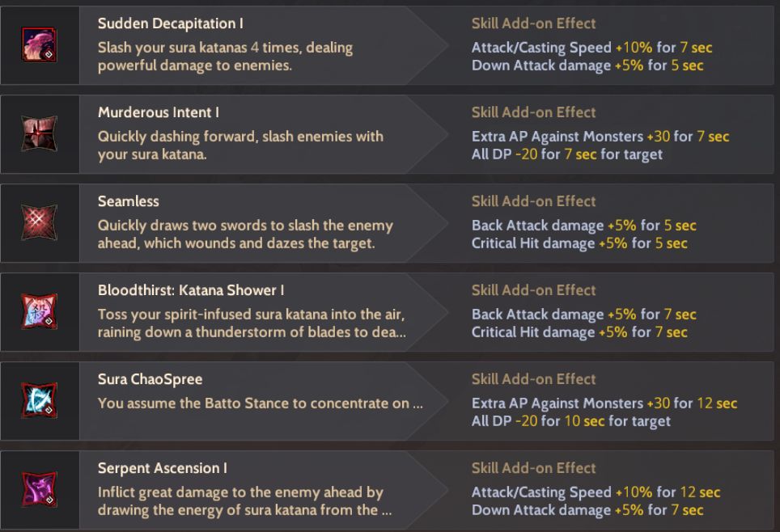Select the Murderous Intent I skill icon
Viewport: 780px width, 532px height.
click(x=39, y=134)
